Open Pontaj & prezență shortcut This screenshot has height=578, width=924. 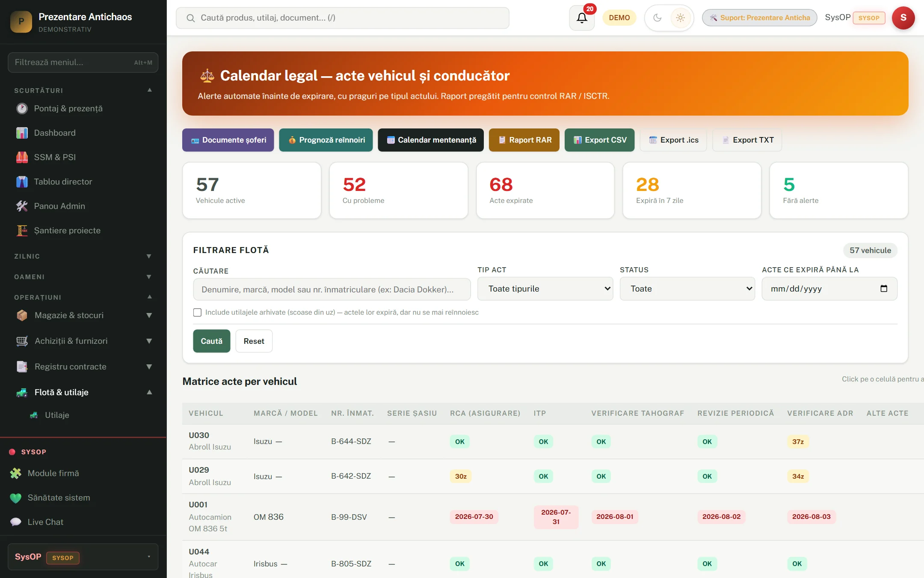(83, 109)
